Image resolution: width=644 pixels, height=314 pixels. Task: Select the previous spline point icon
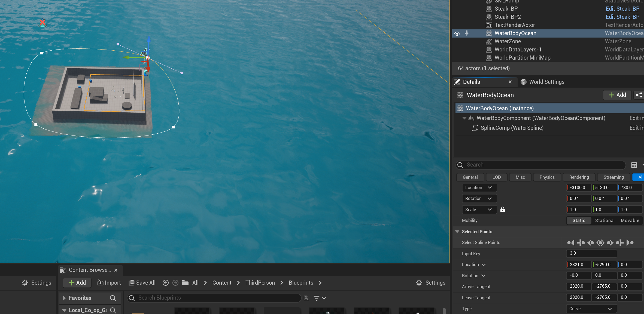point(590,243)
